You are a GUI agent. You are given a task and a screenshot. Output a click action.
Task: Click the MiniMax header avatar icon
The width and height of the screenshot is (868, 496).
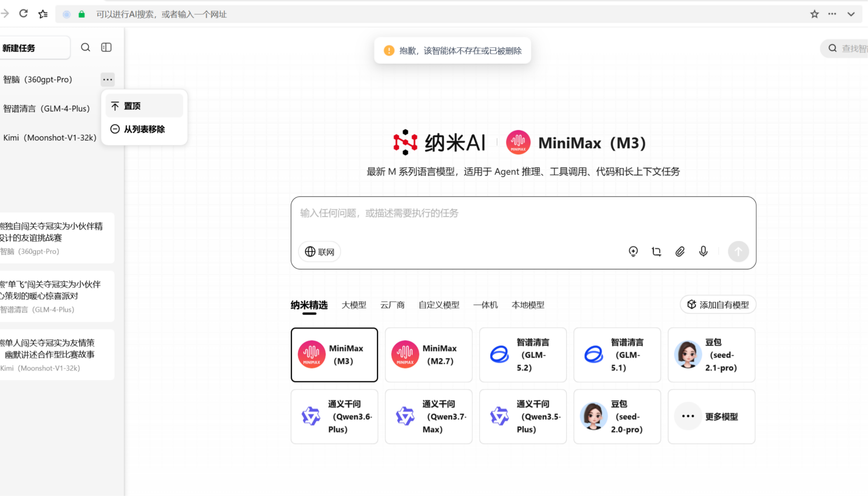518,142
